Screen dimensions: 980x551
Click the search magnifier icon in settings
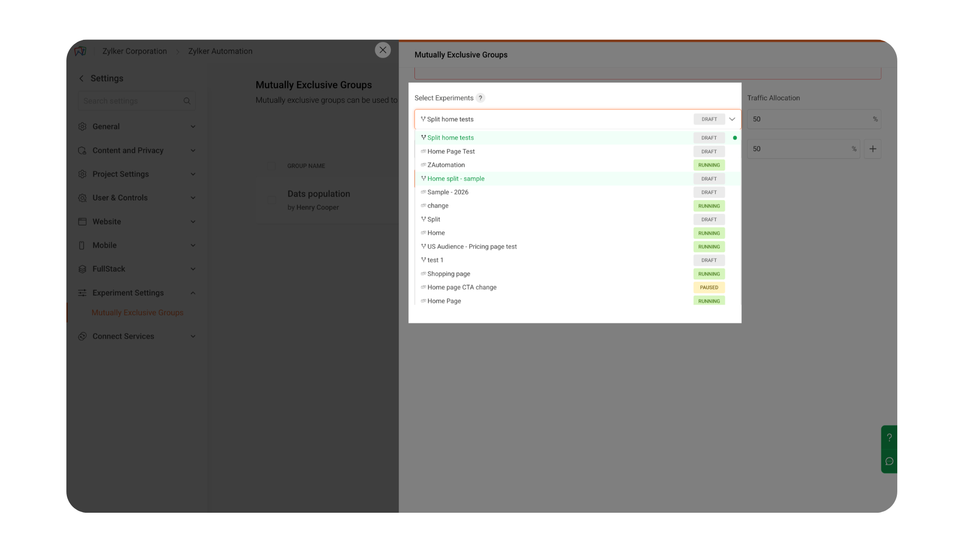click(x=187, y=101)
